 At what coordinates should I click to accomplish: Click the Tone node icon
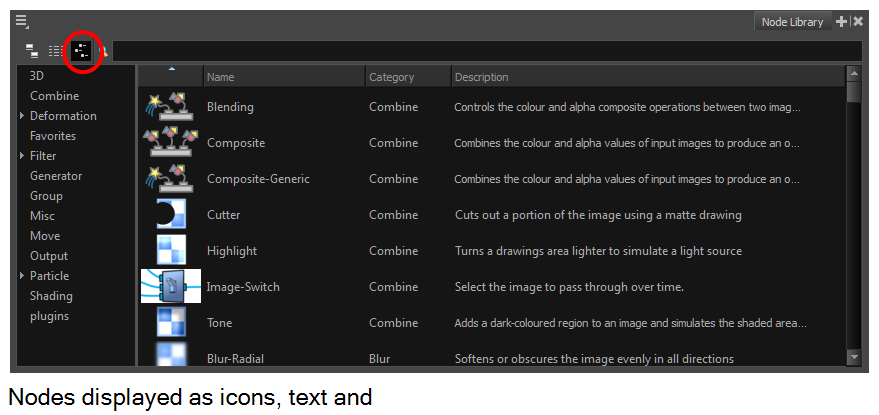tap(170, 323)
